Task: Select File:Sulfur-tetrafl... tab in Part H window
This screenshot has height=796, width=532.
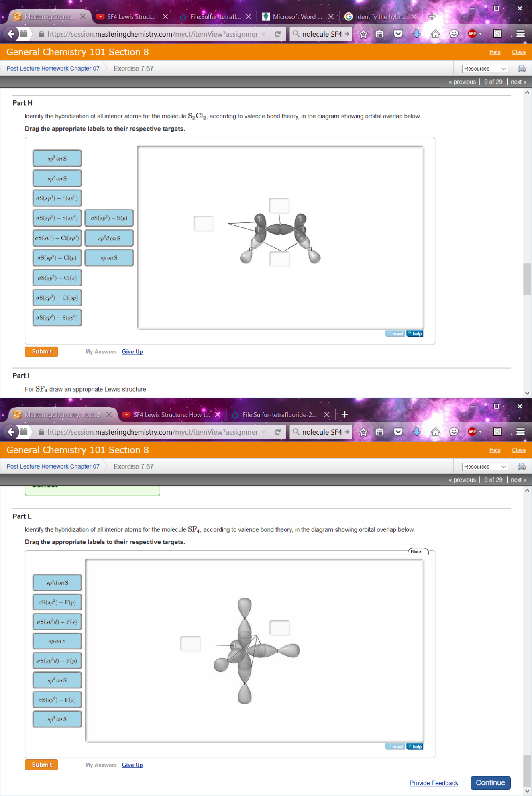Action: click(215, 17)
